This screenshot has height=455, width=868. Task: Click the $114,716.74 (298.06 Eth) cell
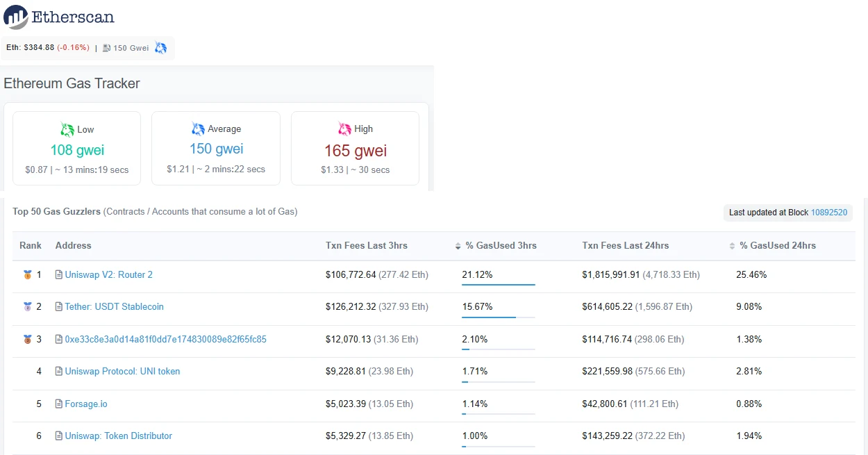tap(633, 340)
